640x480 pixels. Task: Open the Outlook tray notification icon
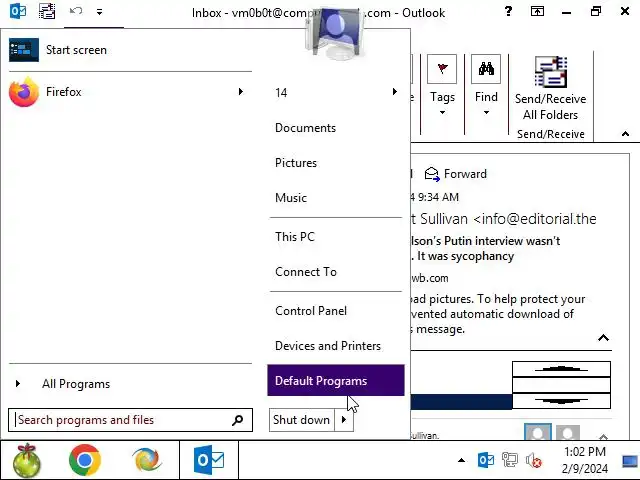click(485, 460)
